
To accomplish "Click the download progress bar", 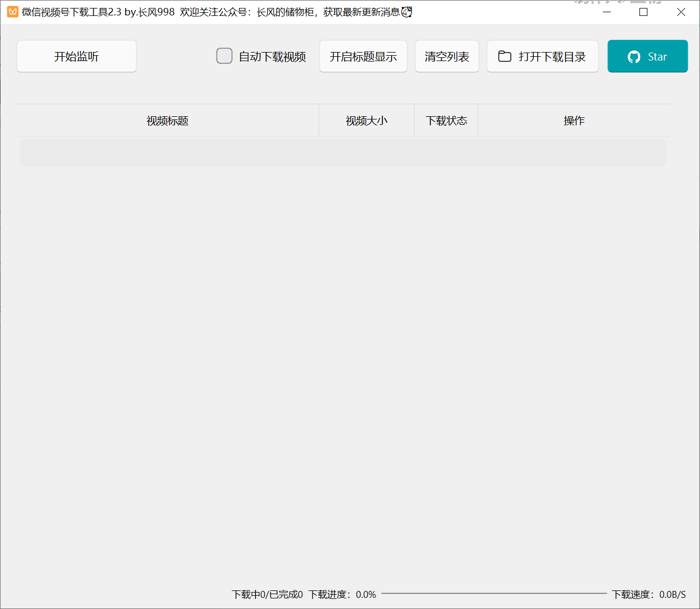I will [493, 594].
